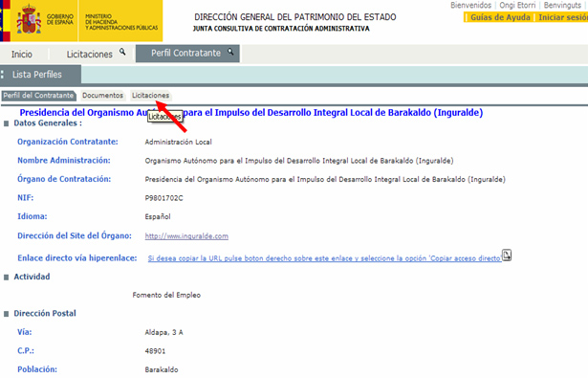The image size is (588, 378).
Task: Click the Ministerio de Hacienda logo banner
Action: (121, 22)
